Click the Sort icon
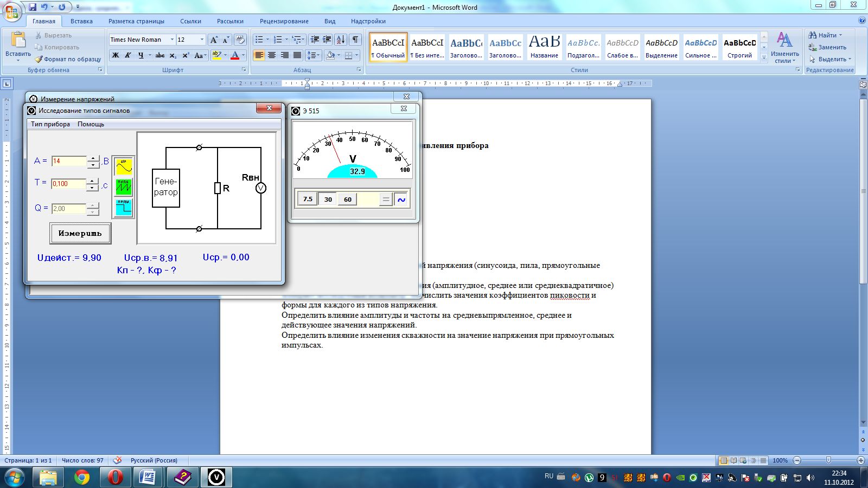 (x=341, y=40)
